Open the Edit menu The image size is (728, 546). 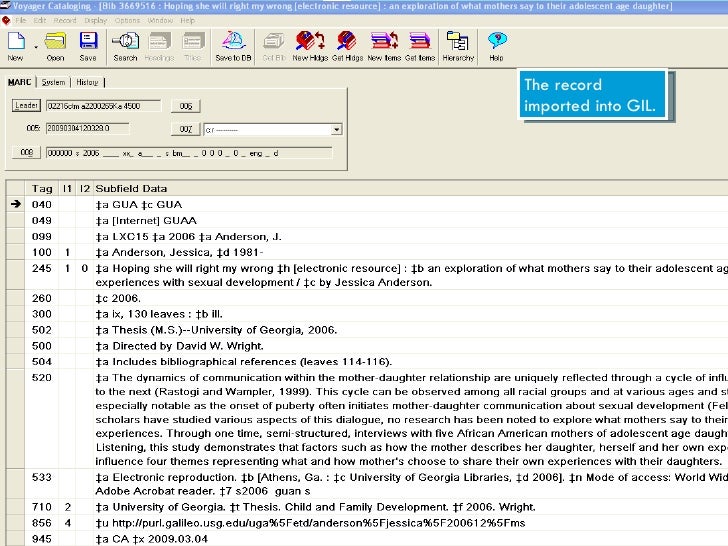tap(39, 20)
